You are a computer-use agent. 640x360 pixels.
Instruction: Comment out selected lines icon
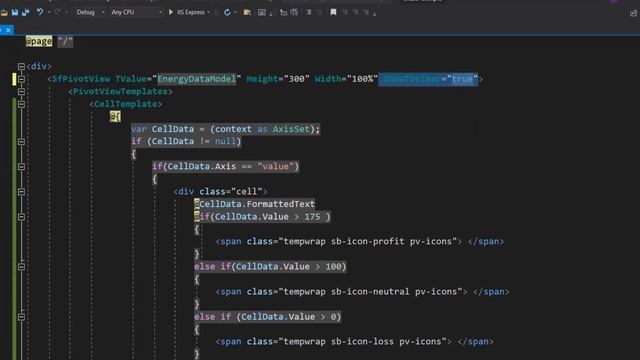tap(309, 13)
